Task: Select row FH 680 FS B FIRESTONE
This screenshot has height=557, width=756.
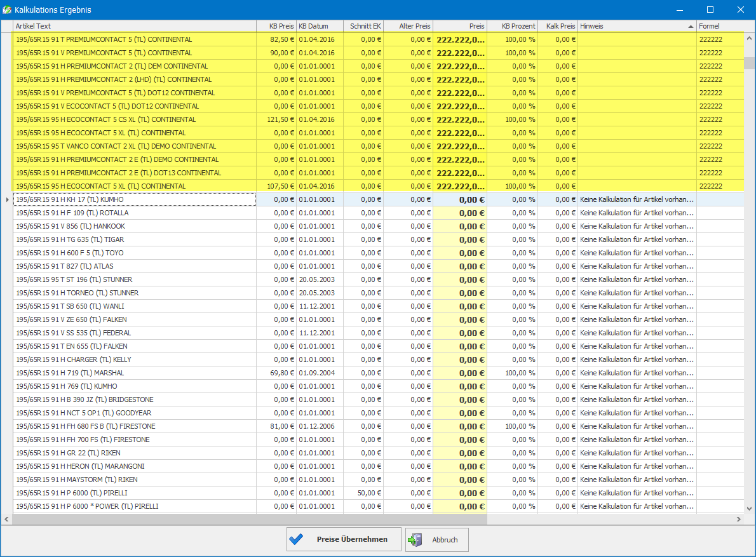Action: (x=379, y=426)
